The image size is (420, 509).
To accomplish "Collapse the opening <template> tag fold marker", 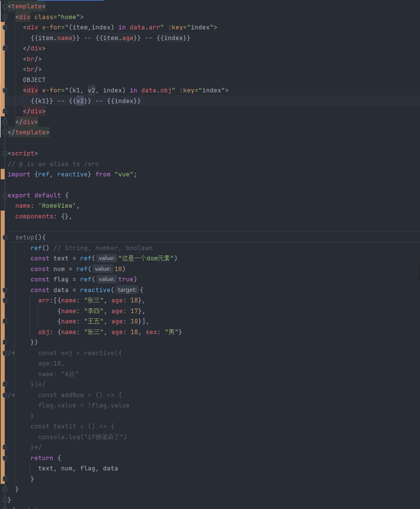I will coord(5,6).
